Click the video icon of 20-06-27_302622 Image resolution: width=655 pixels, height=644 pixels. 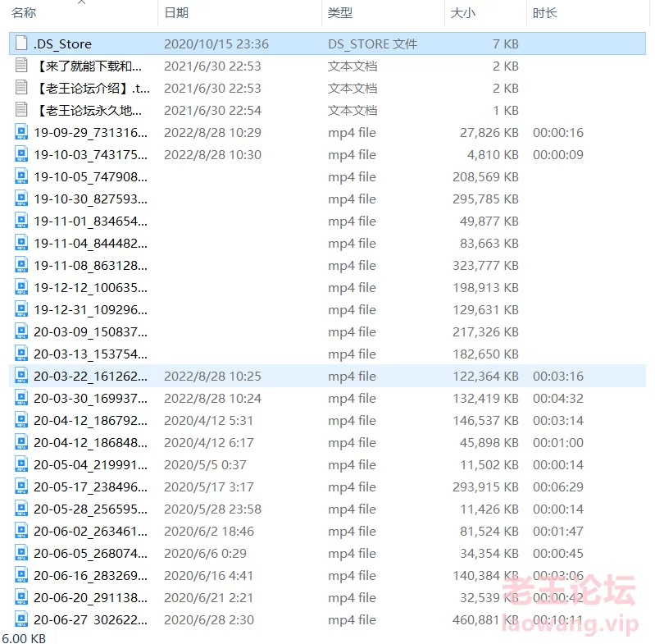coord(21,619)
